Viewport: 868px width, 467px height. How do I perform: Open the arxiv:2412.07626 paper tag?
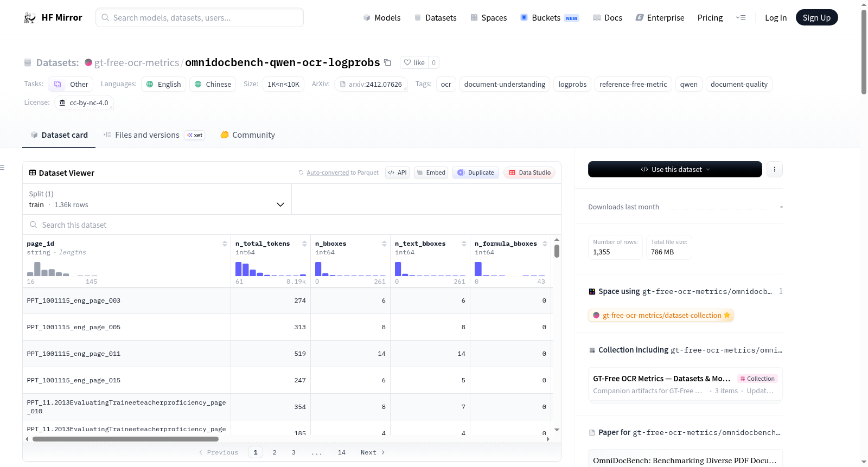click(371, 84)
